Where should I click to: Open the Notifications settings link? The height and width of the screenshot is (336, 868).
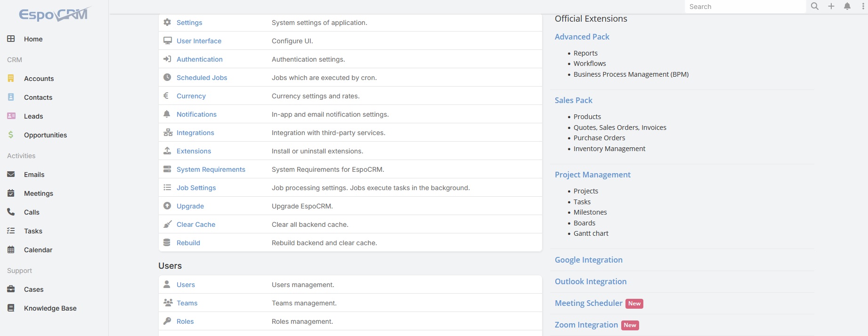196,114
